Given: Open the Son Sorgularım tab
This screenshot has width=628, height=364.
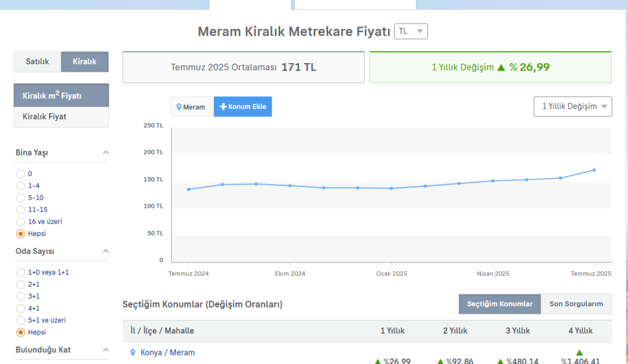Looking at the screenshot, I should pyautogui.click(x=576, y=304).
